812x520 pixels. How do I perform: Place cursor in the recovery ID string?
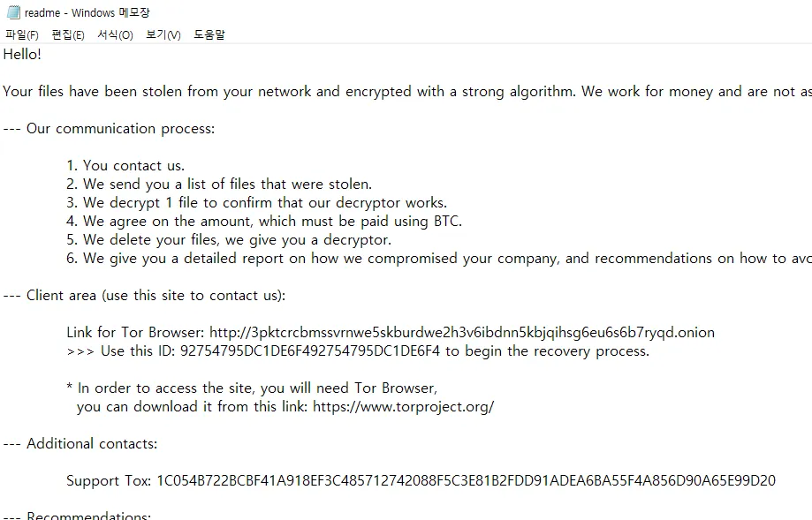[309, 350]
